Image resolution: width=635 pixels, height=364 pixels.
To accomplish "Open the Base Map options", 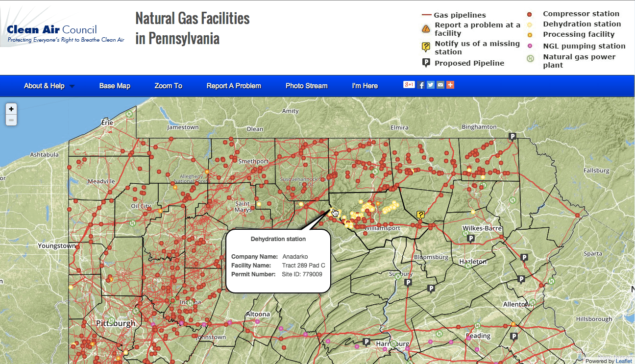I will pyautogui.click(x=115, y=86).
